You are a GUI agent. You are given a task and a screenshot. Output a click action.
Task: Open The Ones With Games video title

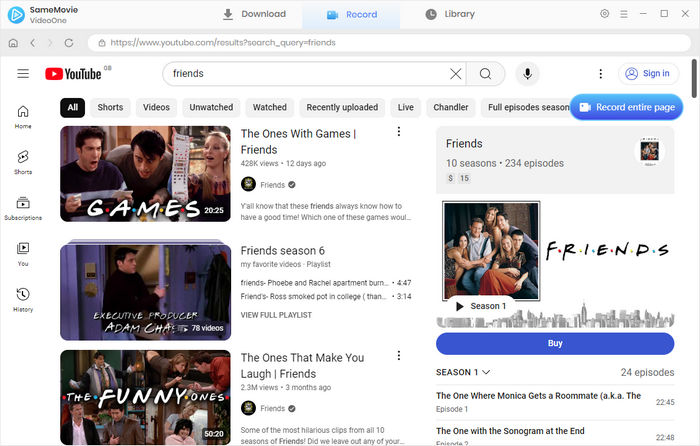(298, 142)
